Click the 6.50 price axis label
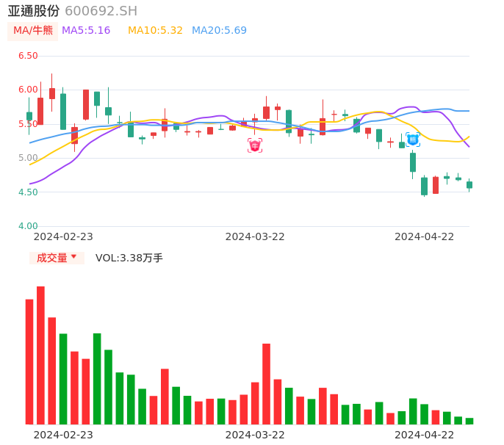This screenshot has width=504, height=445. coord(28,56)
